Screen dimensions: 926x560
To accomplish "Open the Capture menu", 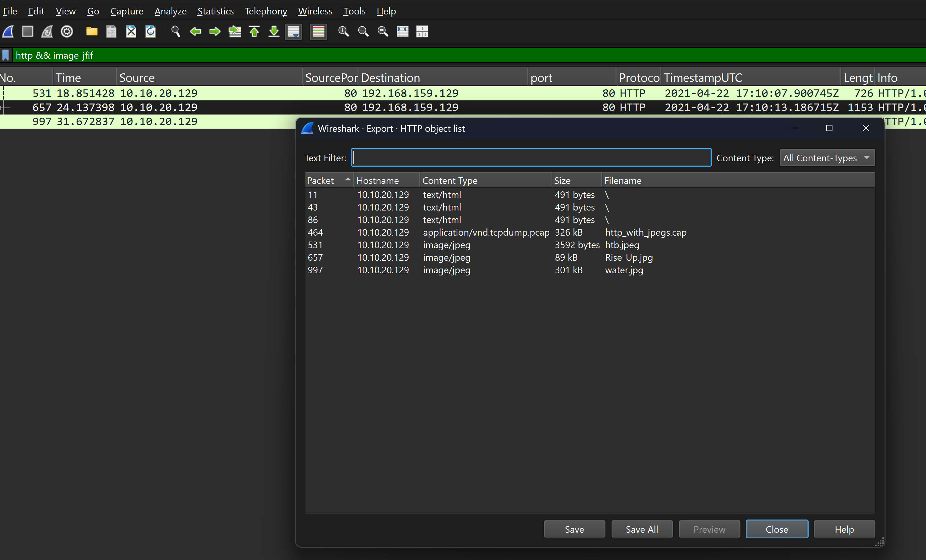I will point(127,11).
